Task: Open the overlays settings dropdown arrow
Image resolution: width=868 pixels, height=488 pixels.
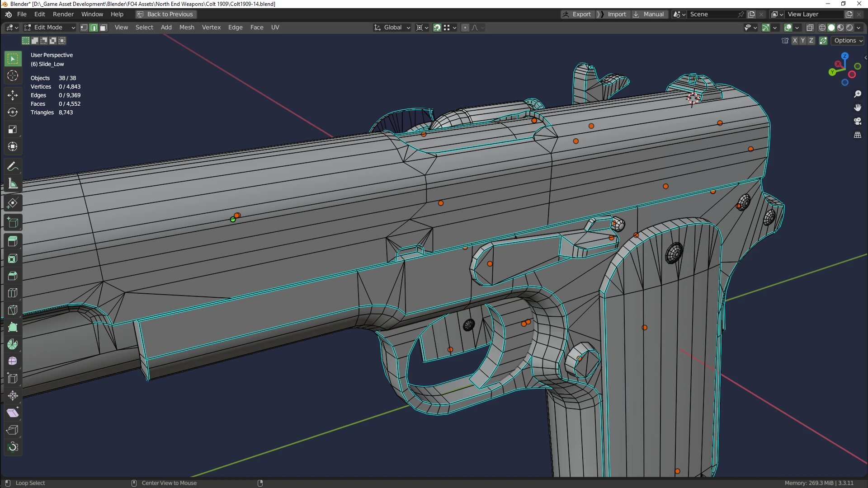Action: [x=797, y=28]
